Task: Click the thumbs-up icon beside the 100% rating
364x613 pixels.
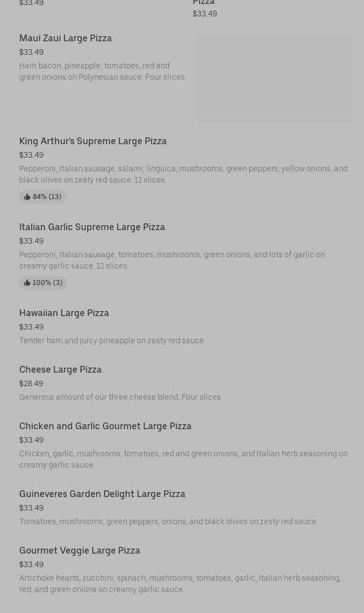Action: tap(27, 283)
